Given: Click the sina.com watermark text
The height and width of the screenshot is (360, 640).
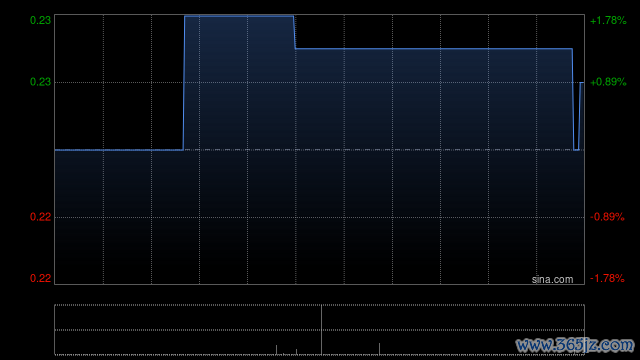Looking at the screenshot, I should [x=552, y=280].
